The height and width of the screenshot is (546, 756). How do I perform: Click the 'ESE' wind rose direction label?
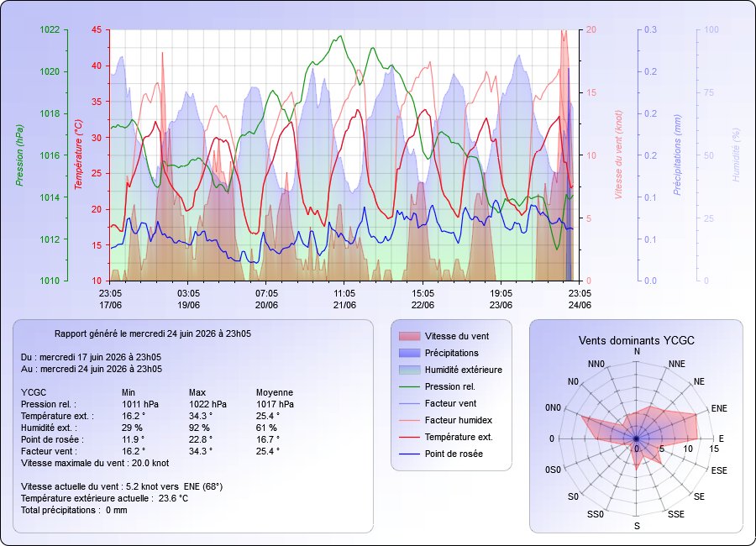tap(719, 470)
